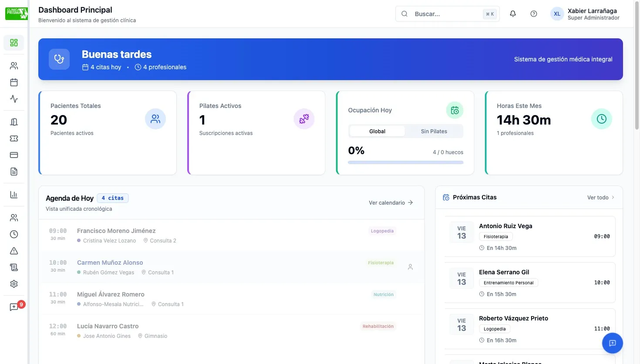
Task: Open Roberto Vázquez Prieto upcoming card
Action: click(x=530, y=329)
